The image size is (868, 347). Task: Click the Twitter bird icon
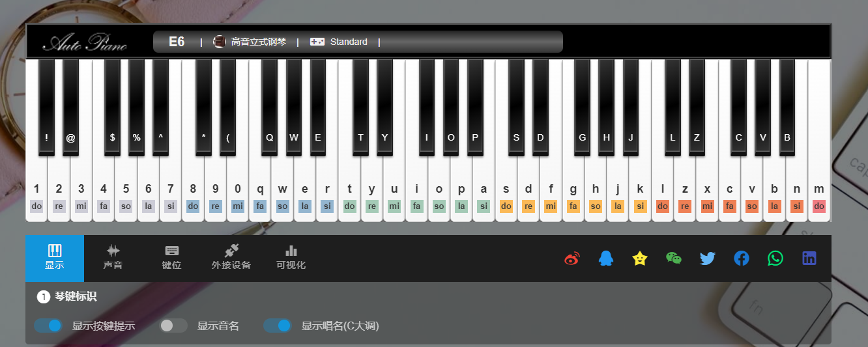point(707,258)
